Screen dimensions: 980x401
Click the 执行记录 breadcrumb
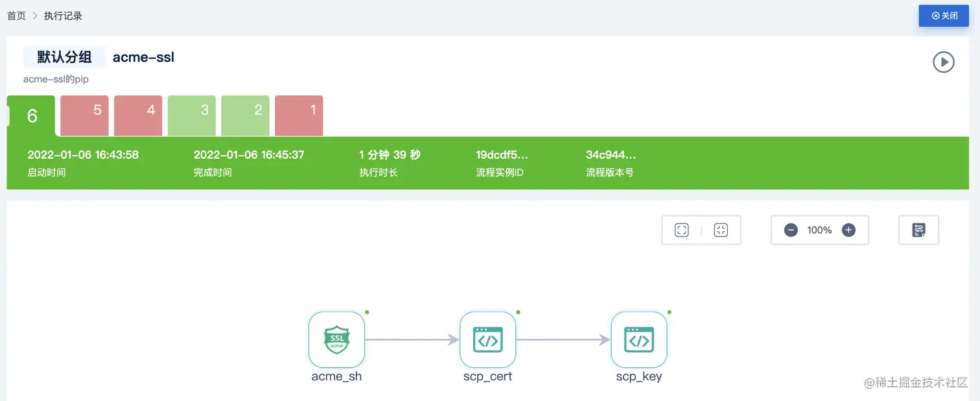click(63, 16)
